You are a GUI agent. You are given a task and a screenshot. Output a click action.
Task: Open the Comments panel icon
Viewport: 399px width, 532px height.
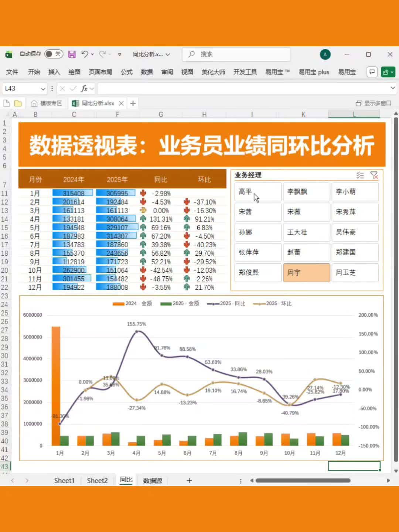pos(372,72)
